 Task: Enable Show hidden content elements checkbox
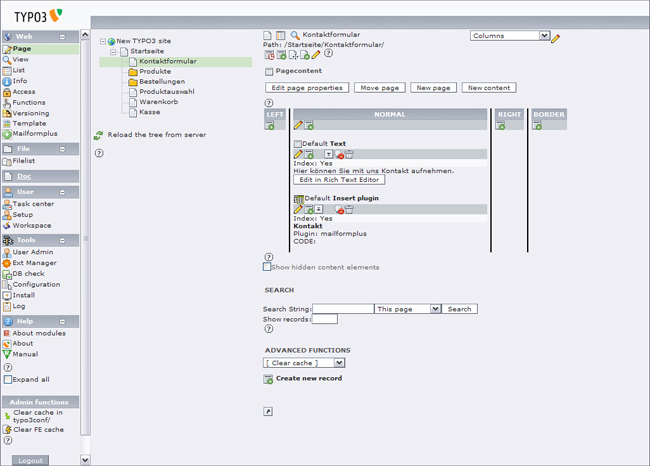click(267, 267)
